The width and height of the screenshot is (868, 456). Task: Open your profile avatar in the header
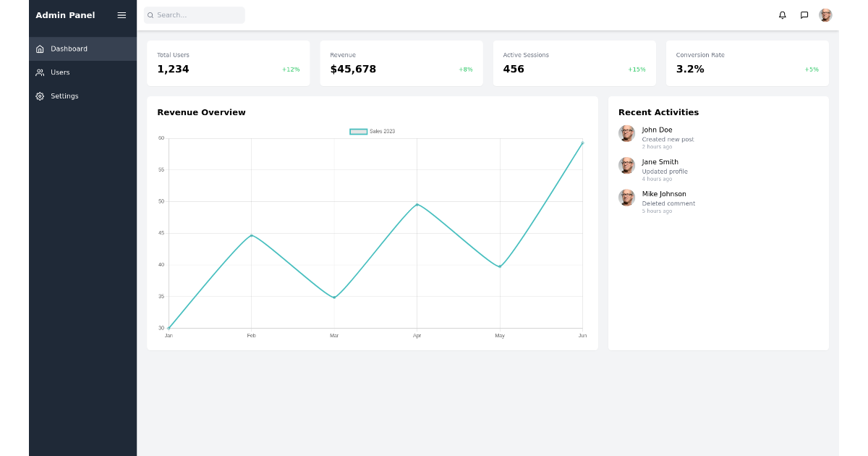[x=825, y=14]
